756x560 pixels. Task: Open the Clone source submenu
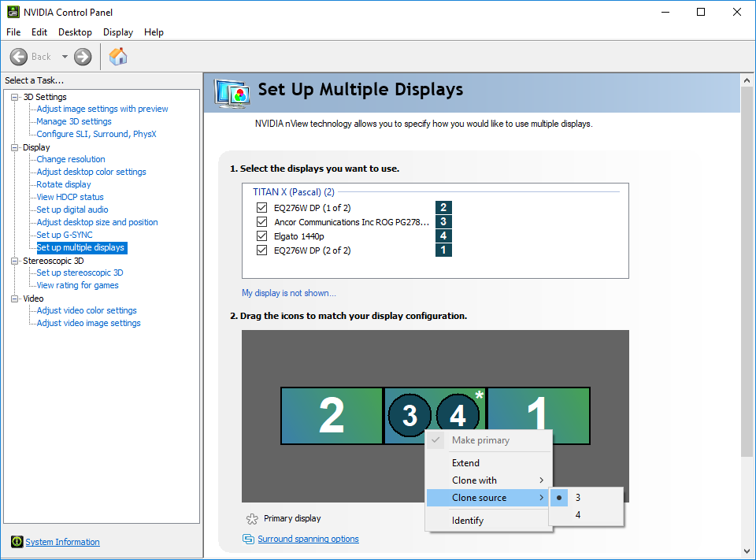(487, 497)
